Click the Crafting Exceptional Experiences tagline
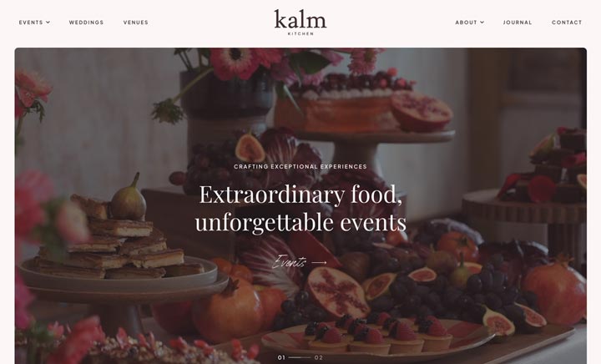 click(x=300, y=167)
